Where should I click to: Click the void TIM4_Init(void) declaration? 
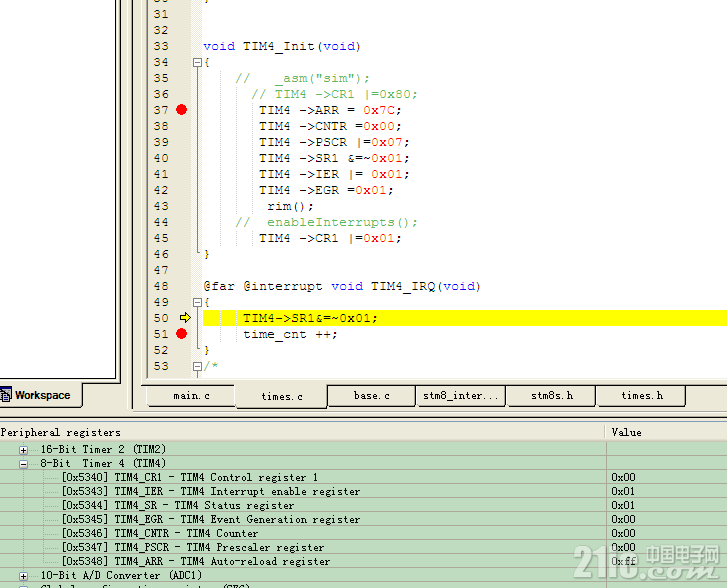pyautogui.click(x=282, y=46)
